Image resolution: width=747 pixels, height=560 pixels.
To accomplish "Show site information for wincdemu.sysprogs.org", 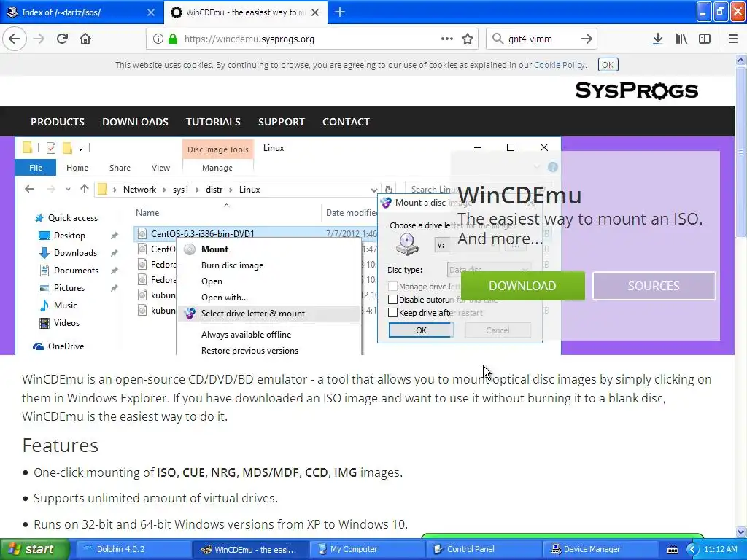I will 158,39.
